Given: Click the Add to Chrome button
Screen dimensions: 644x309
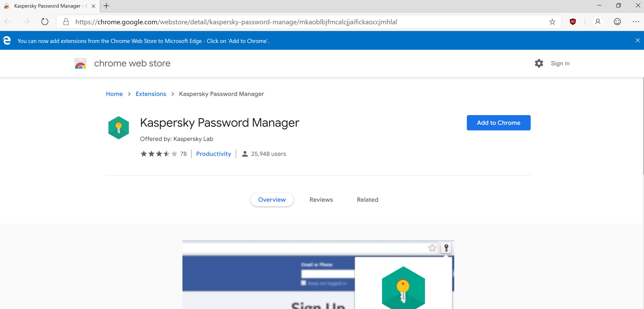Looking at the screenshot, I should [x=498, y=123].
